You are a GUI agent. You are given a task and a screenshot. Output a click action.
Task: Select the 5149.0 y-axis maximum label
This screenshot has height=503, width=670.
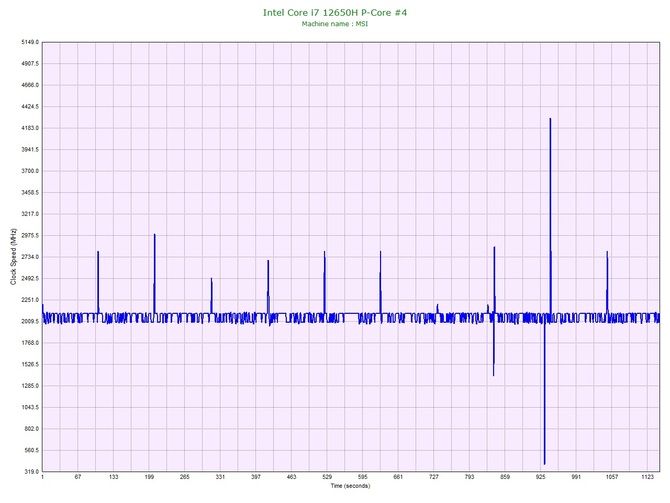coord(27,43)
